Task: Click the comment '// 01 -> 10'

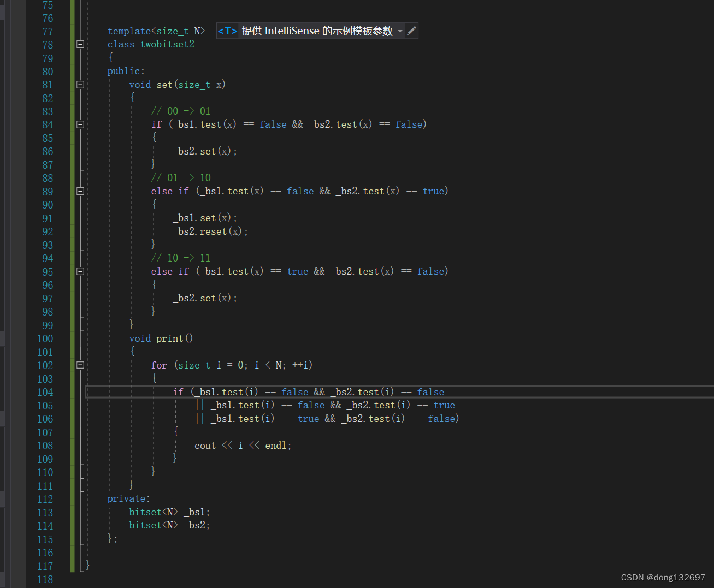Action: click(181, 177)
